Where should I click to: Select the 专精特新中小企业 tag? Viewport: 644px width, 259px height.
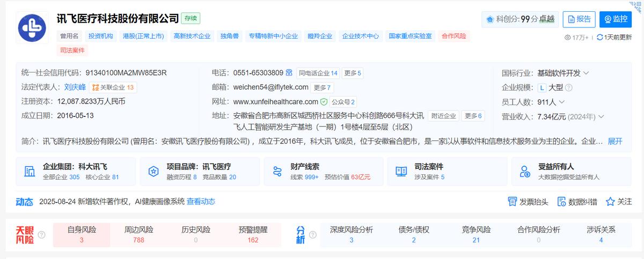[273, 36]
